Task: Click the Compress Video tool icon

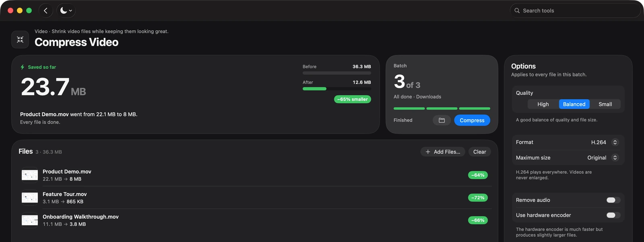Action: click(x=20, y=40)
